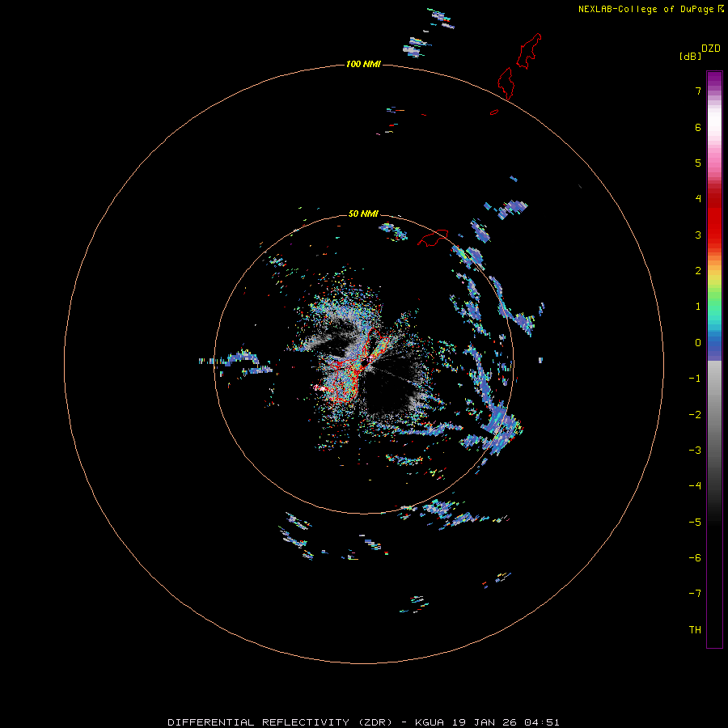Click the TH threshold label on color scale

[x=695, y=630]
